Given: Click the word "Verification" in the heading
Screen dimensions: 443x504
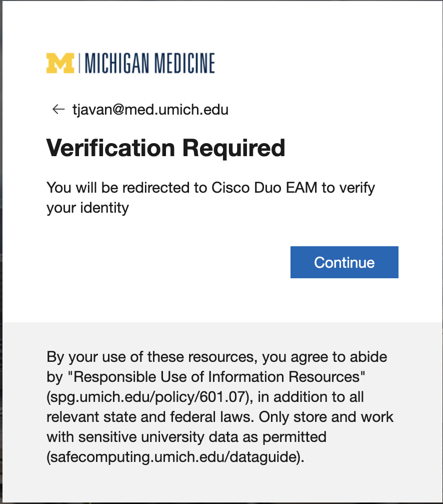Looking at the screenshot, I should click(110, 148).
